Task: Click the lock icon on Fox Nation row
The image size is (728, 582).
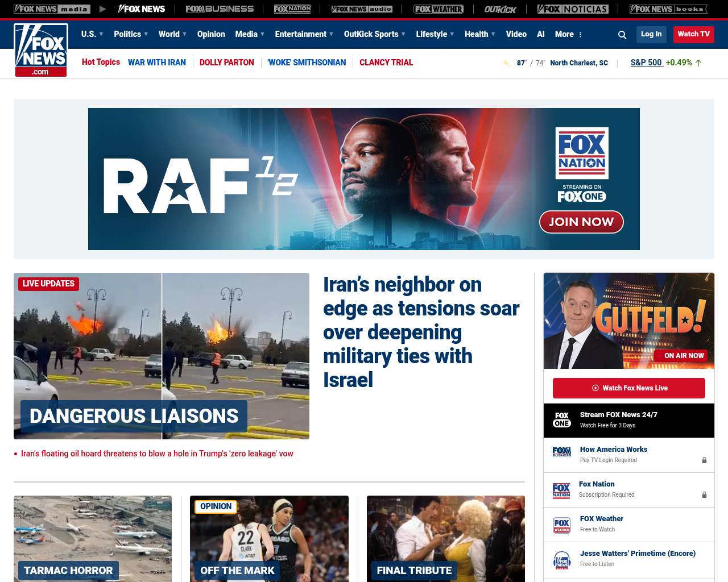Action: coord(704,495)
